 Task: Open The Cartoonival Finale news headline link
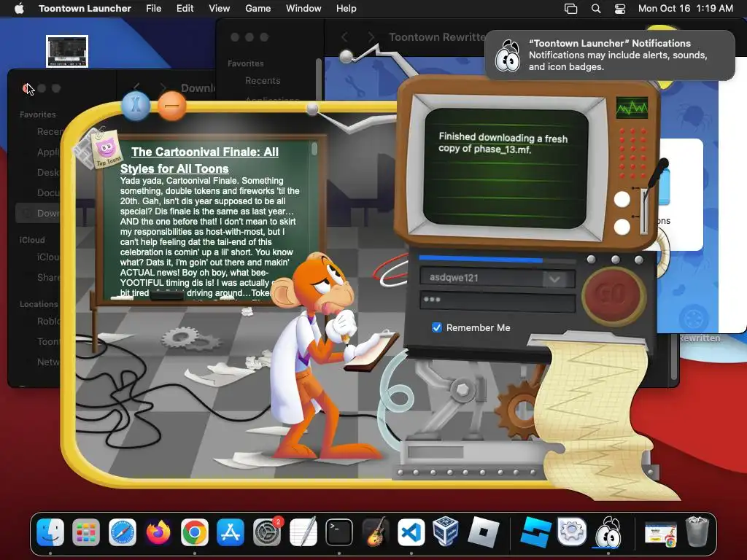tap(199, 160)
